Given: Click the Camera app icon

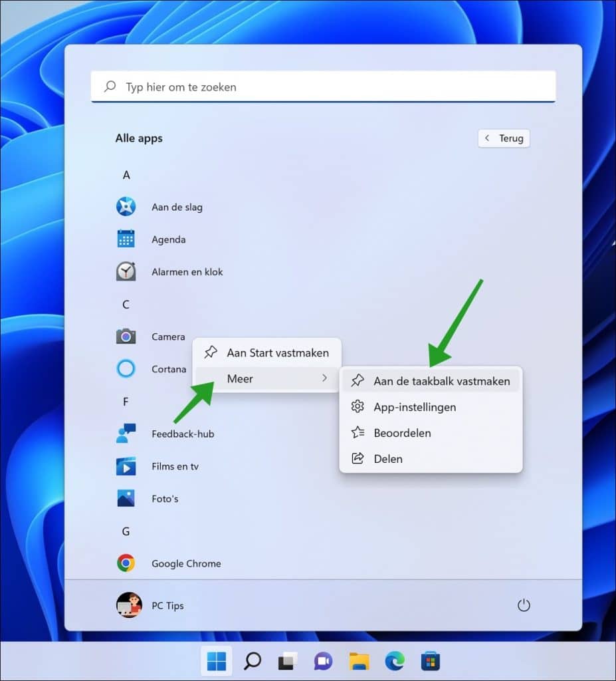Looking at the screenshot, I should click(126, 337).
